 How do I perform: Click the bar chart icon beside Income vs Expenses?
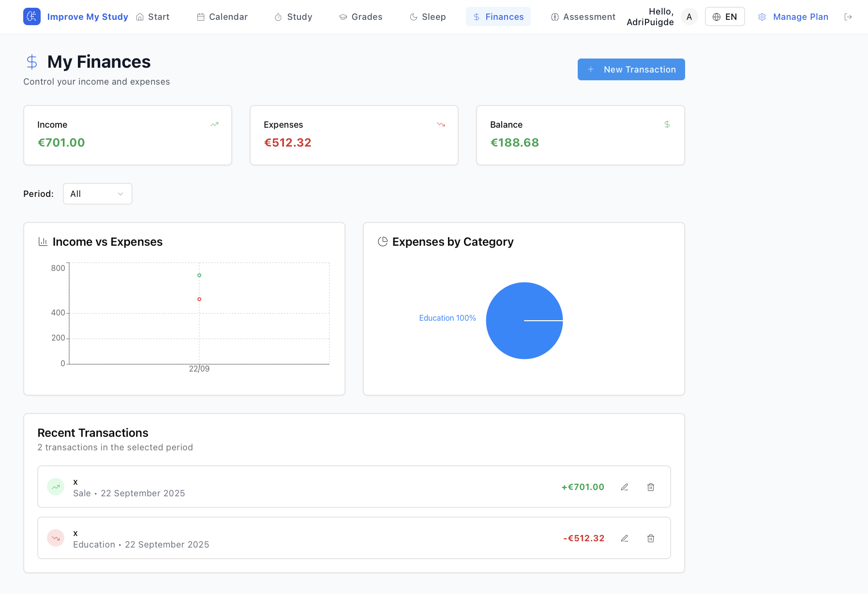click(43, 241)
